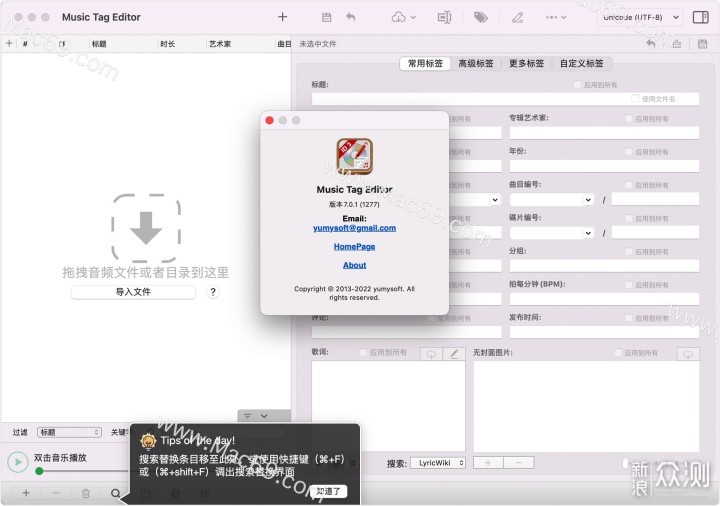Click the save floppy icon in top toolbar
The height and width of the screenshot is (506, 720).
tap(326, 17)
